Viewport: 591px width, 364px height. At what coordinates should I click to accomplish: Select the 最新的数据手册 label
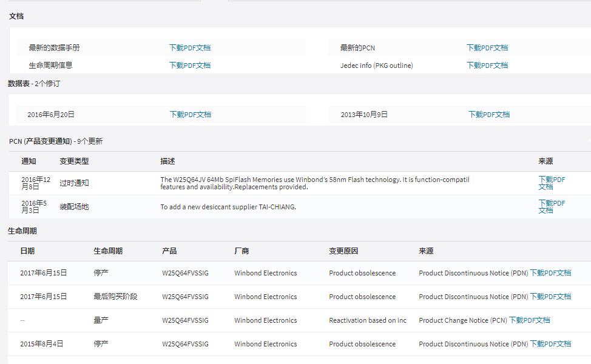pyautogui.click(x=54, y=48)
